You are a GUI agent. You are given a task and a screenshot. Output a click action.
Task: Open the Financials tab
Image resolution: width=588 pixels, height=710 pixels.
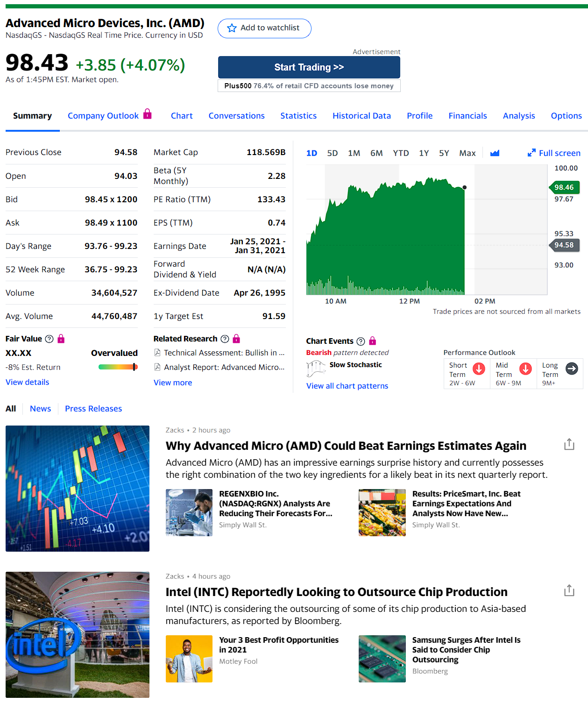(x=468, y=116)
